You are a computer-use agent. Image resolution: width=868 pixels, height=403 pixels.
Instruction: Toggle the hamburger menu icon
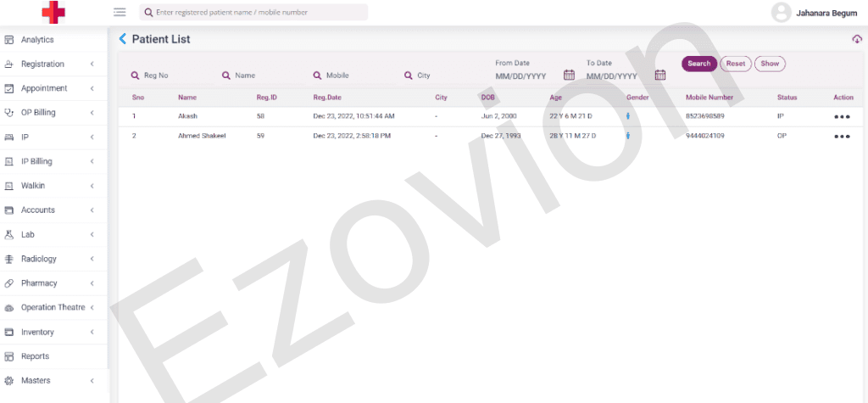pyautogui.click(x=120, y=12)
